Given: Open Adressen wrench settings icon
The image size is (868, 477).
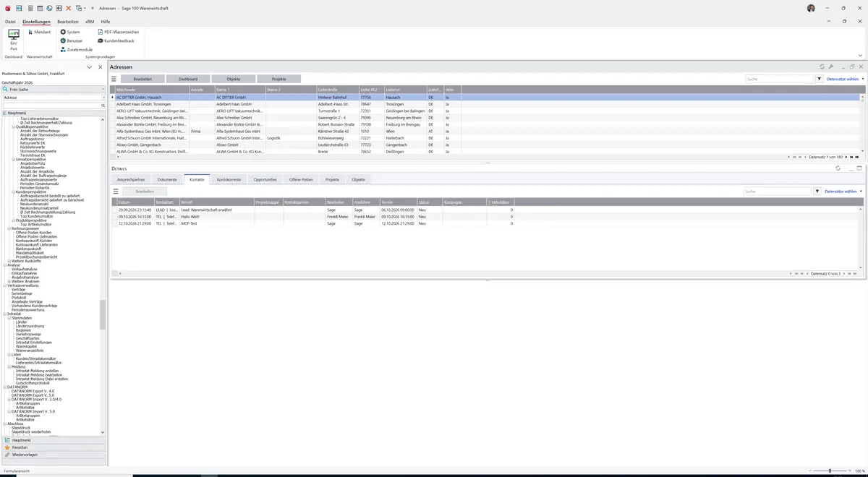Looking at the screenshot, I should 831,66.
